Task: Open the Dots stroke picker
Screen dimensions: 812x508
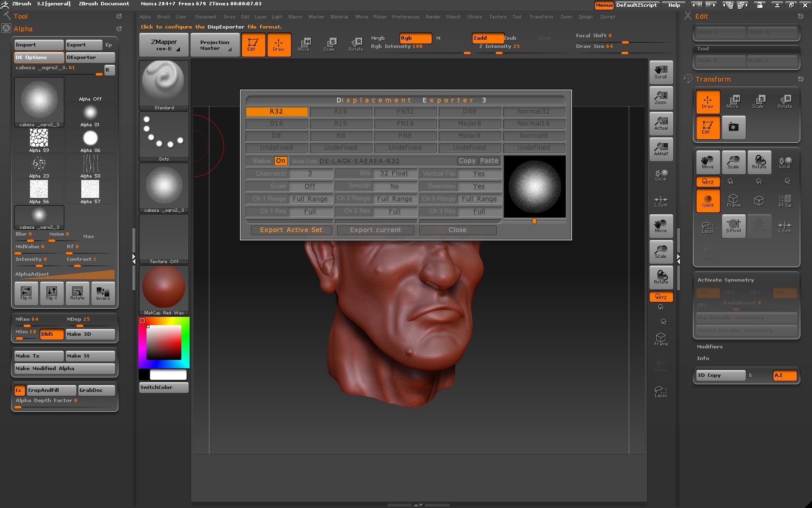Action: pos(164,136)
